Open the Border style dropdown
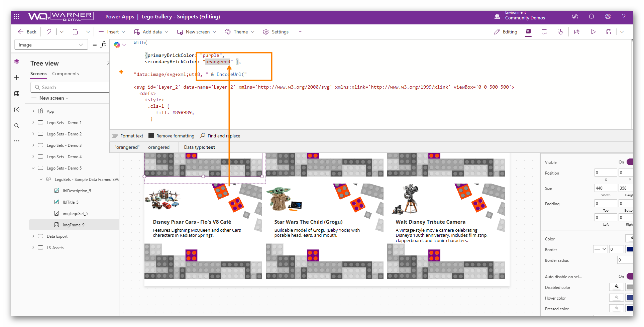This screenshot has width=644, height=327. click(x=600, y=249)
